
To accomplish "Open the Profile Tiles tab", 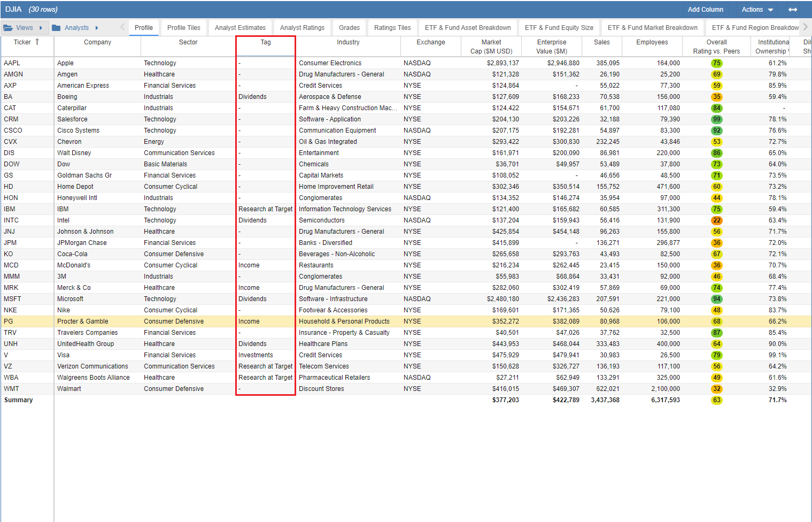I will [184, 28].
